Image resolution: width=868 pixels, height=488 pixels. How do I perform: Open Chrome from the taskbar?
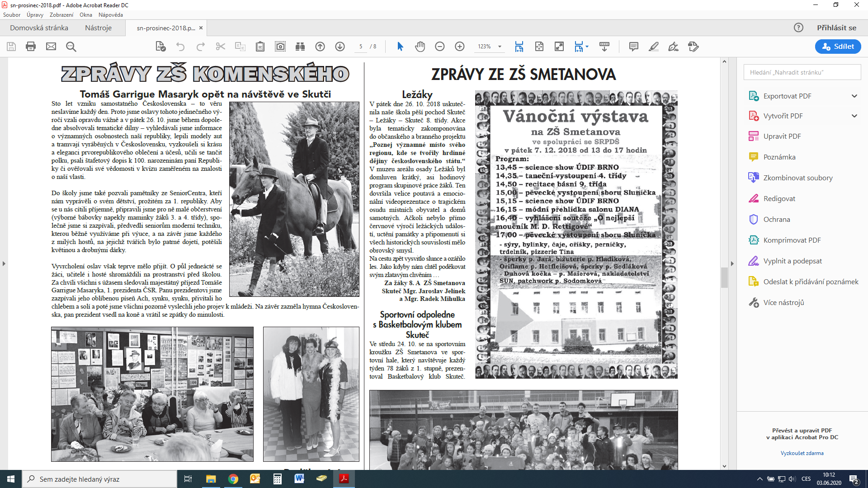pos(233,479)
